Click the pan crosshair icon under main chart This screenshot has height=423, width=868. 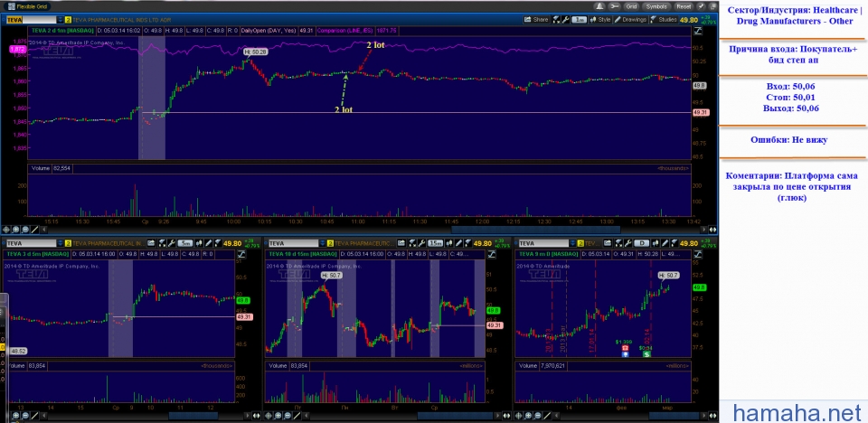click(6, 230)
